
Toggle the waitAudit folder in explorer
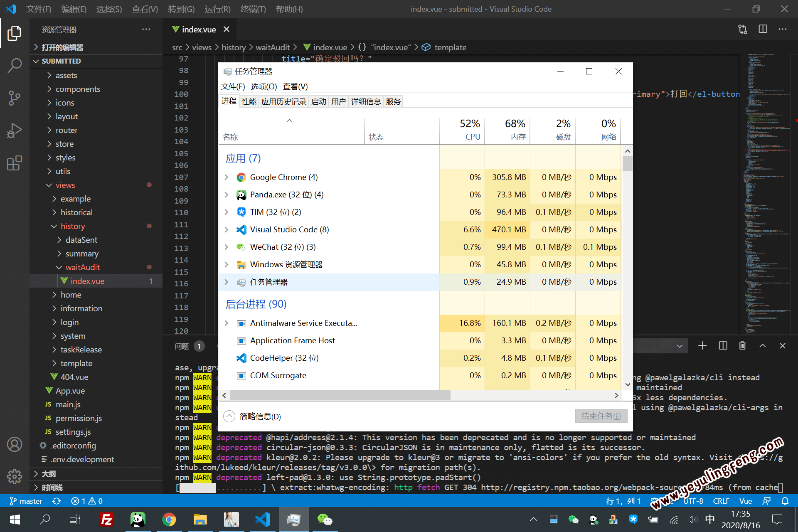click(82, 267)
